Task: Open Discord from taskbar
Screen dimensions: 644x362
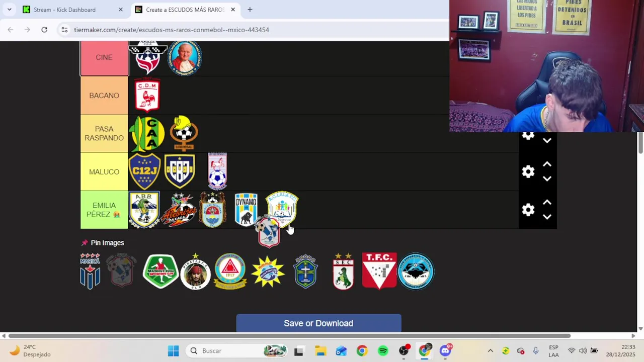Action: pyautogui.click(x=446, y=351)
